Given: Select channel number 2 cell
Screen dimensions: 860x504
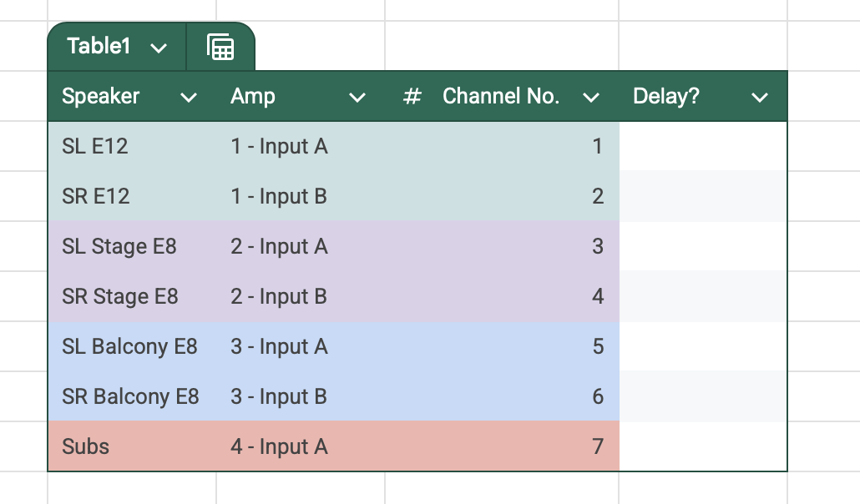Looking at the screenshot, I should click(502, 196).
